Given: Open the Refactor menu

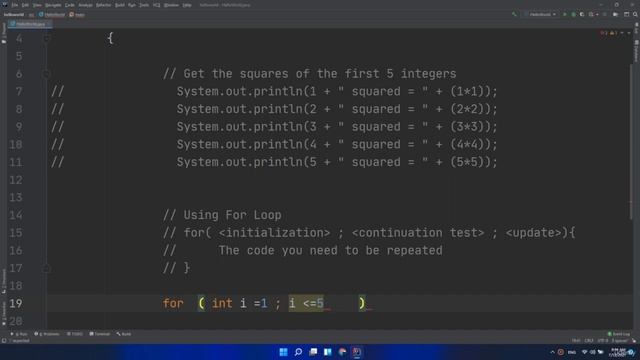Looking at the screenshot, I should [103, 5].
